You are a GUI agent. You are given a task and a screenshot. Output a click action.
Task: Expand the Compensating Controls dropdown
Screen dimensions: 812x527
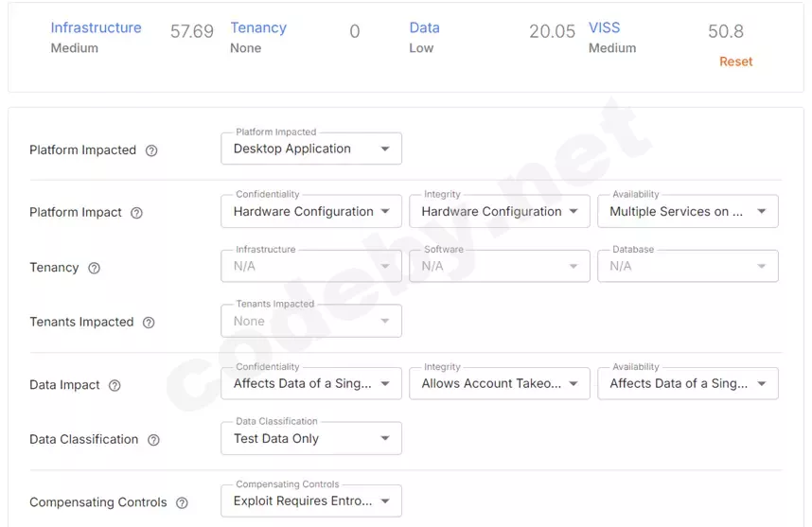click(311, 501)
